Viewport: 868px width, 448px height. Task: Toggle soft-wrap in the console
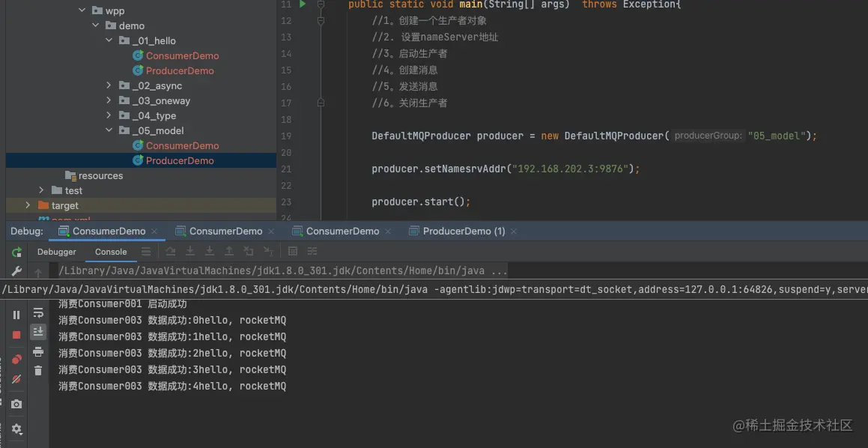[x=38, y=313]
